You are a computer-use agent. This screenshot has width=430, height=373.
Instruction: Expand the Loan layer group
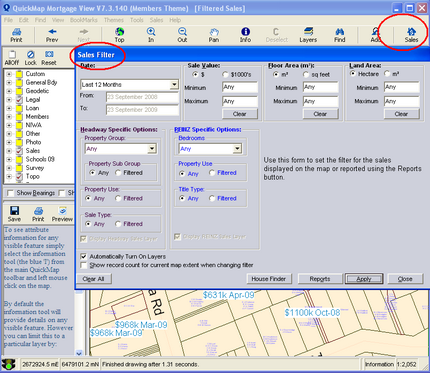[x=9, y=108]
